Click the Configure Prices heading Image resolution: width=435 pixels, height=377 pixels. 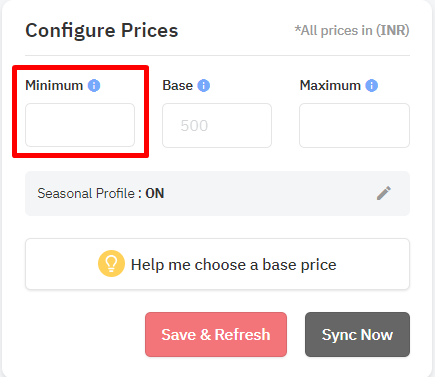102,31
